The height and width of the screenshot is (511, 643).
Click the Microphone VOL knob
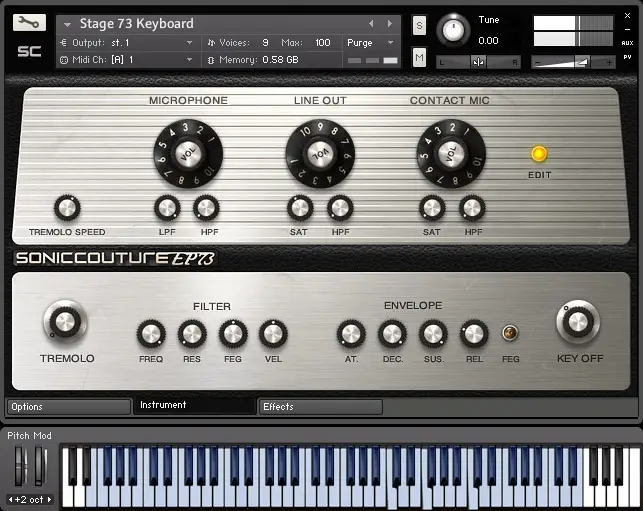tap(188, 154)
